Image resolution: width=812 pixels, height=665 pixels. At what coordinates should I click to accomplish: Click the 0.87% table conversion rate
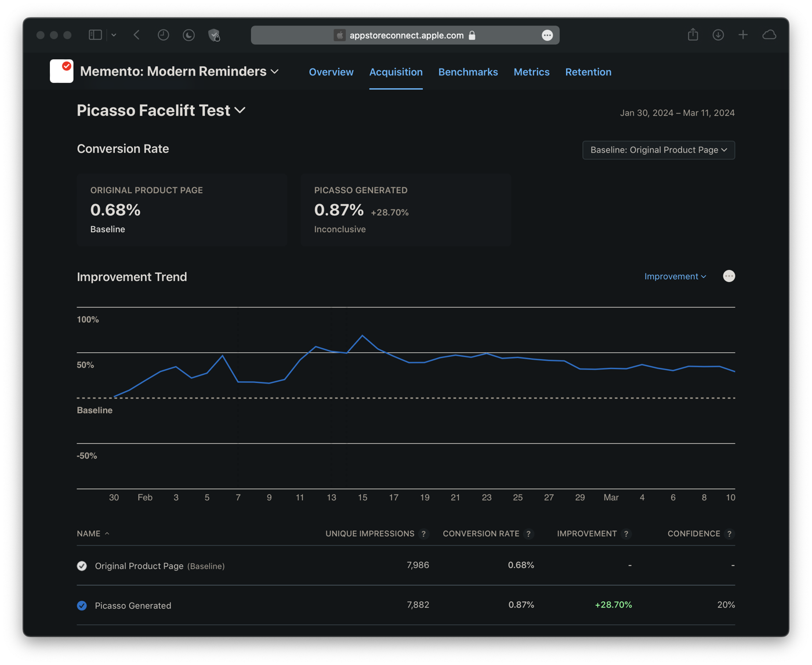521,605
